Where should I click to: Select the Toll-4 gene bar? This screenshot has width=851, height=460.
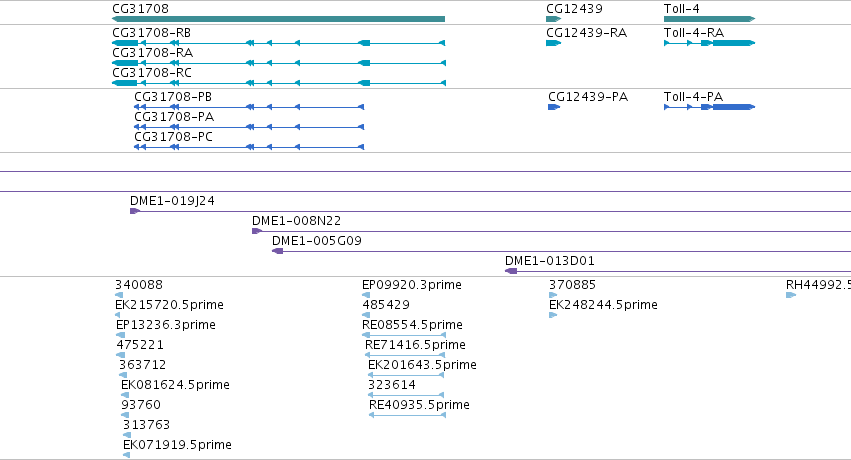[709, 19]
